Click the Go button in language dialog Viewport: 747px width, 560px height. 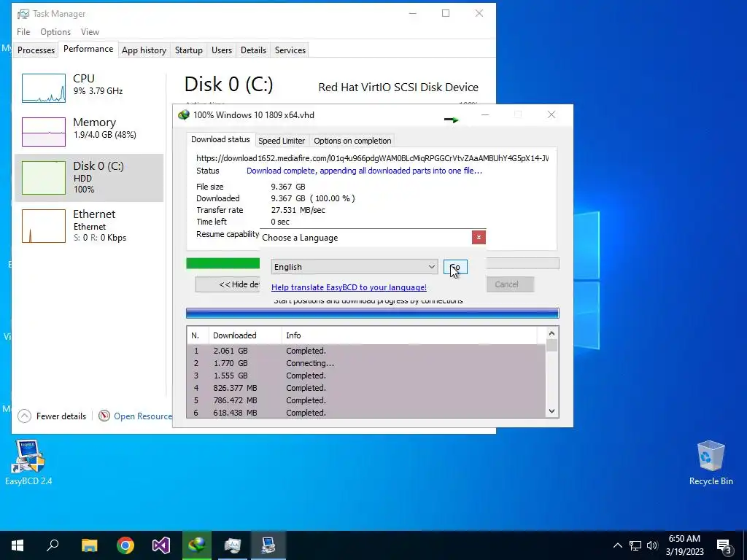tap(455, 267)
